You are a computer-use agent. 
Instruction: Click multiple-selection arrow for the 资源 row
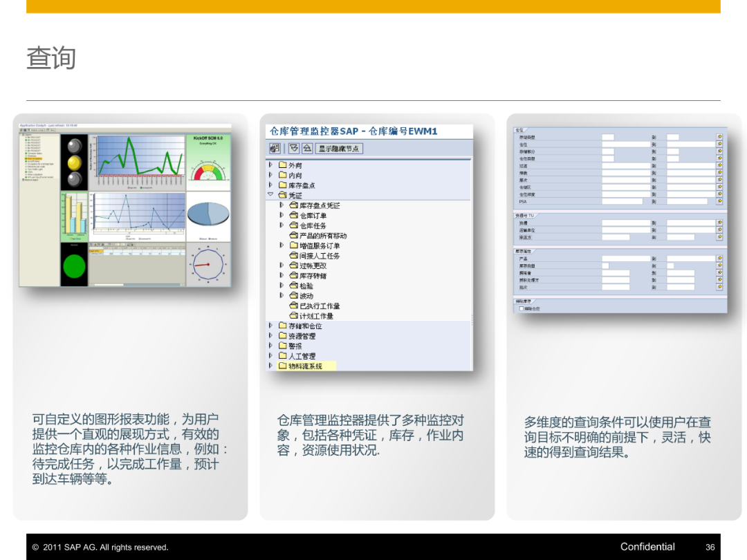(x=719, y=223)
